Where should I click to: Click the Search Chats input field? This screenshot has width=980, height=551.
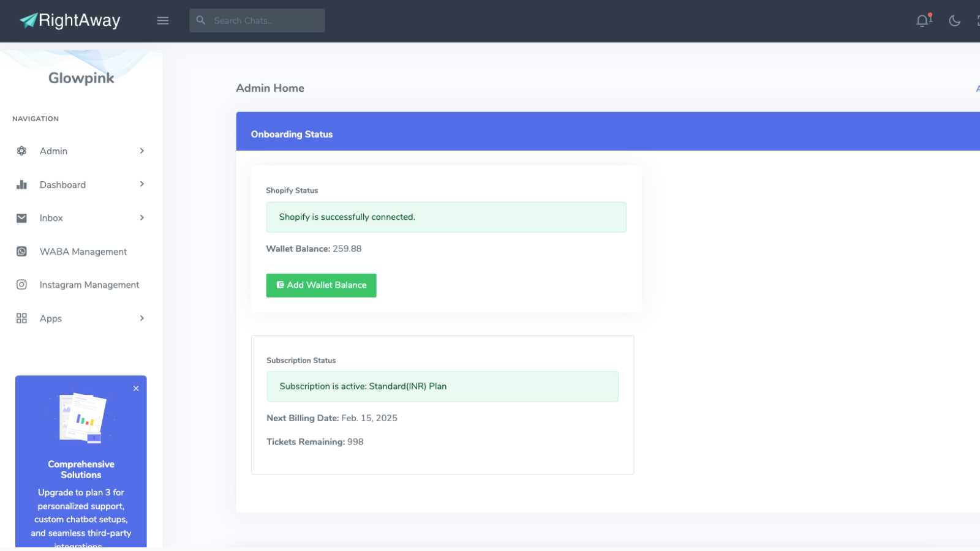[257, 20]
